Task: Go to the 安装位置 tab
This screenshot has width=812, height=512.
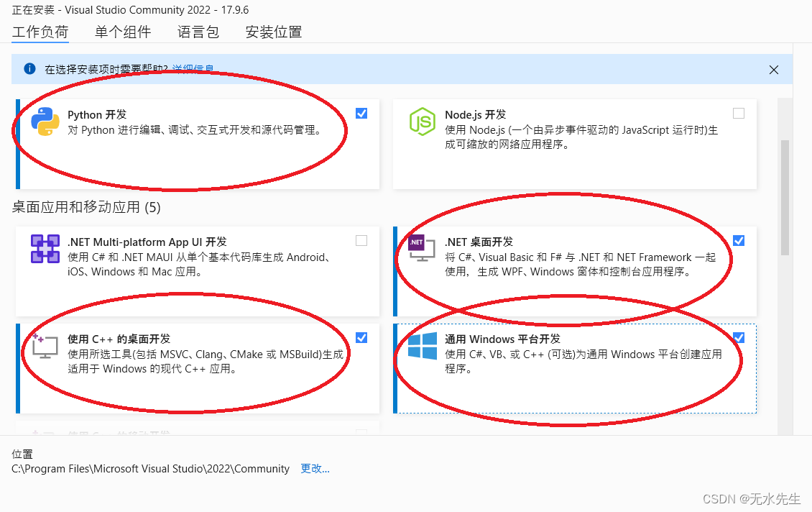Action: click(x=274, y=32)
